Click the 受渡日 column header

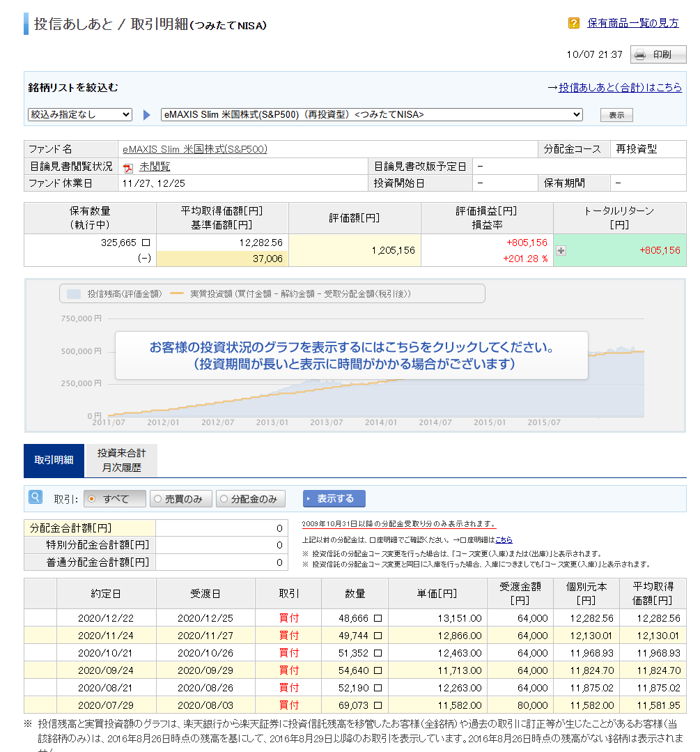pyautogui.click(x=205, y=594)
